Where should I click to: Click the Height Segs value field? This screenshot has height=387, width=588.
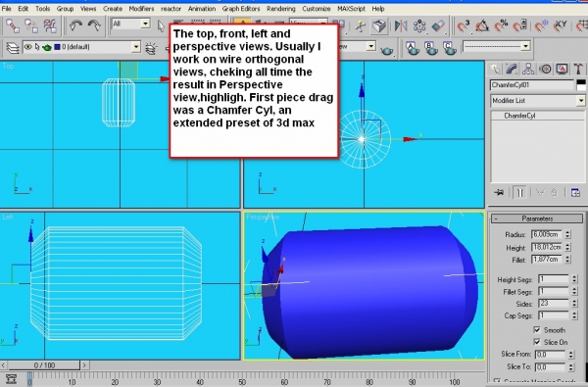(554, 279)
